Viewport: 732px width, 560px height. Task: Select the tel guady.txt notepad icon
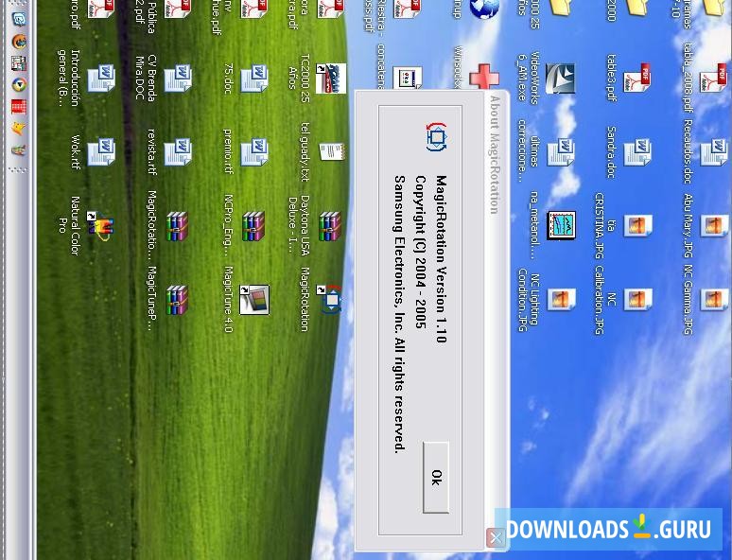[331, 151]
